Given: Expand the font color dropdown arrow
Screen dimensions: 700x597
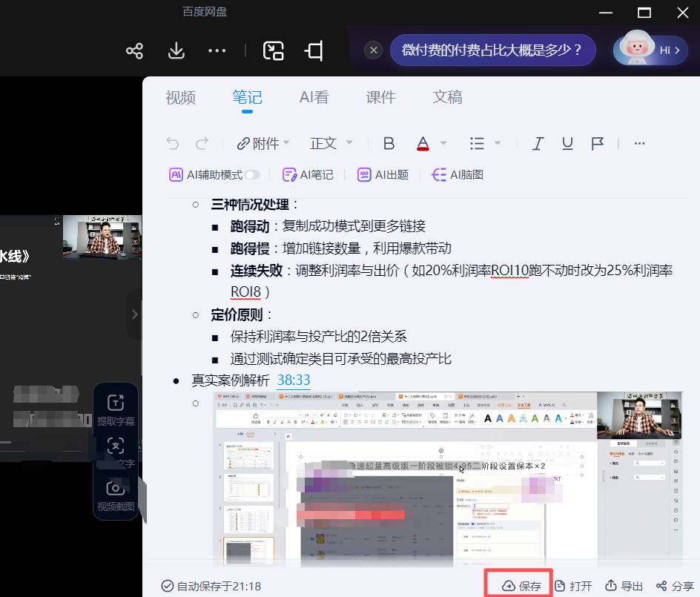Looking at the screenshot, I should coord(442,143).
